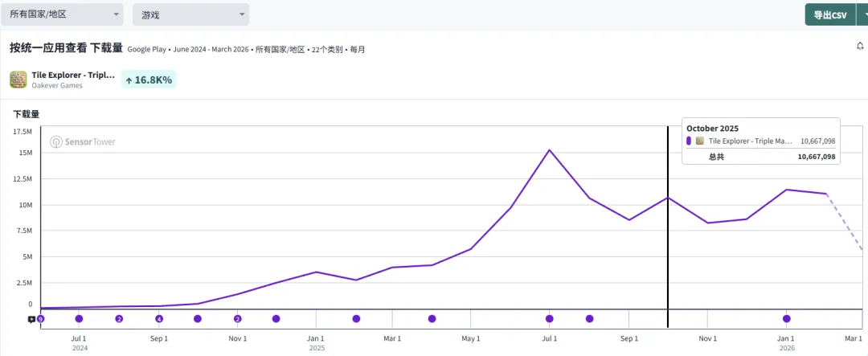Click the small app icon inside the tooltip
This screenshot has height=356, width=868.
(x=700, y=141)
